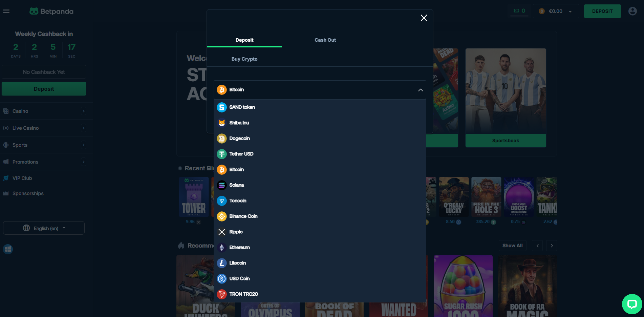Select the Litecoin icon
Screen dimensions: 644x317
click(222, 263)
